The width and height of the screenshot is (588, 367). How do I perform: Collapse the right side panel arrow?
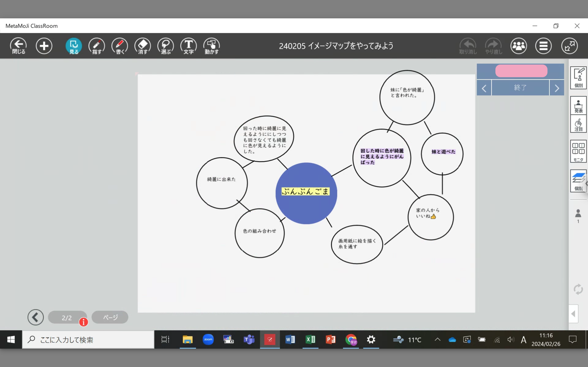point(573,314)
